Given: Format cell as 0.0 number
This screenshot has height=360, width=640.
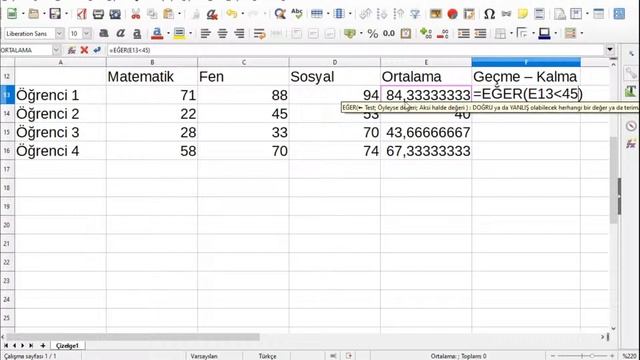Looking at the screenshot, I should (x=389, y=33).
